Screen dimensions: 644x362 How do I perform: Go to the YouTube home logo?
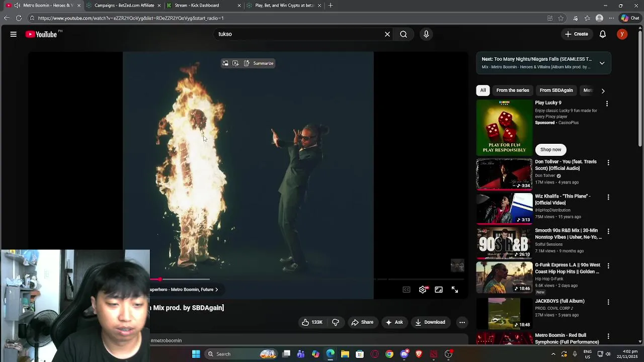41,34
